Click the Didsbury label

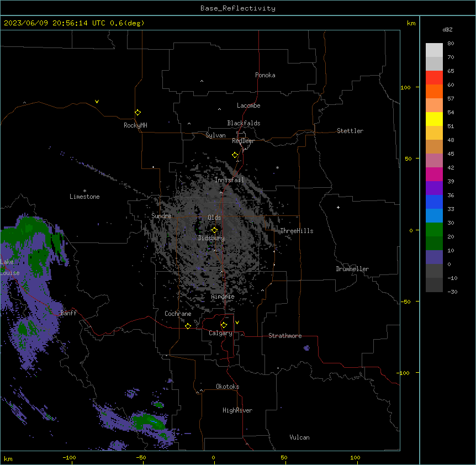point(211,238)
